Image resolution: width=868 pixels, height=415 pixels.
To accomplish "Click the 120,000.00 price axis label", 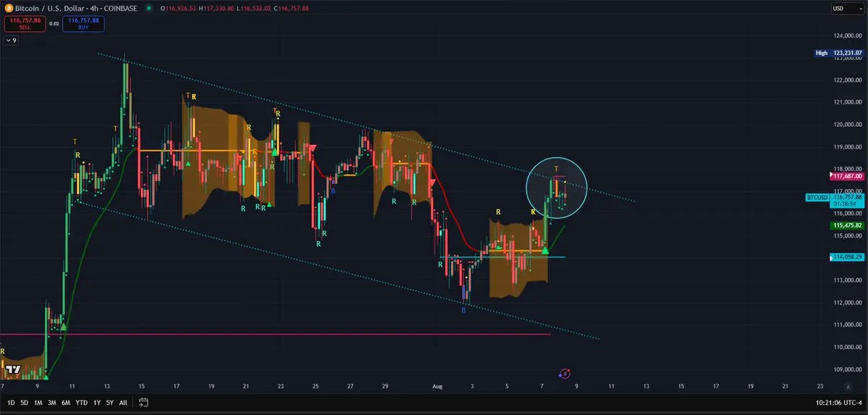I will (x=847, y=124).
